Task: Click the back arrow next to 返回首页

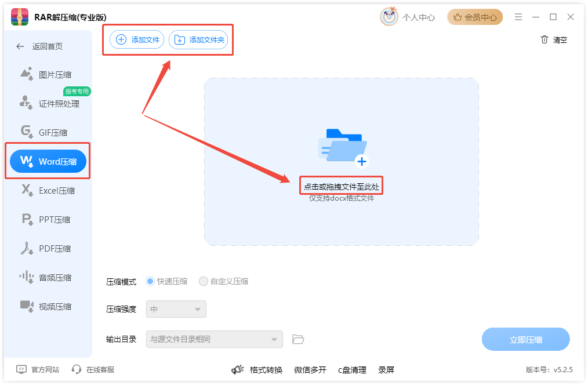Action: pos(20,46)
